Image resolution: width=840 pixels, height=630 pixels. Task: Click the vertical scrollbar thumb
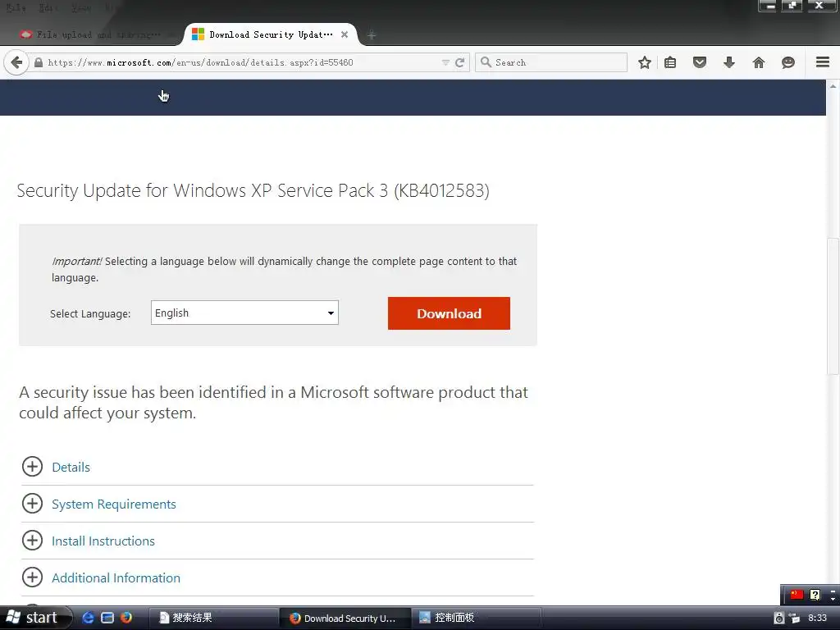tap(833, 306)
